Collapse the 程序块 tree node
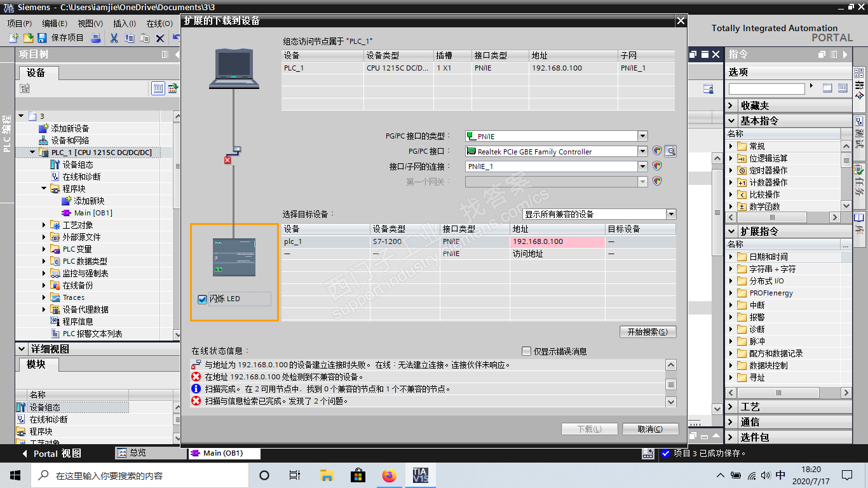Image resolution: width=868 pixels, height=488 pixels. click(44, 189)
